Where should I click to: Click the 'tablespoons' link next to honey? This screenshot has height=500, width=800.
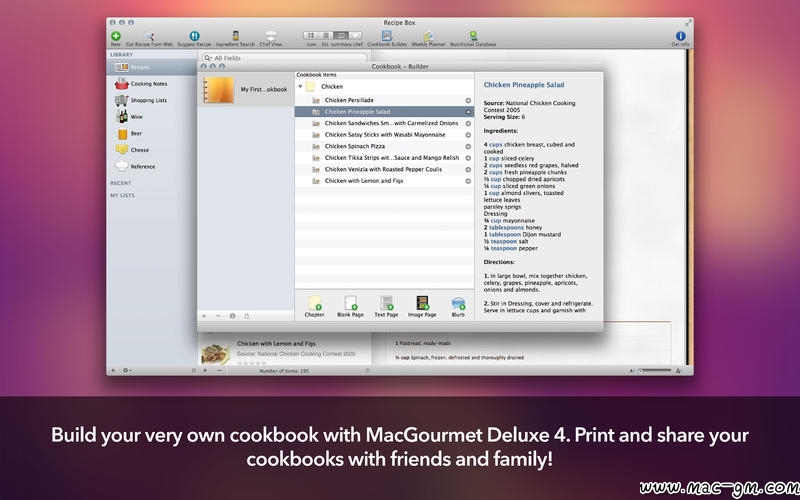click(507, 228)
